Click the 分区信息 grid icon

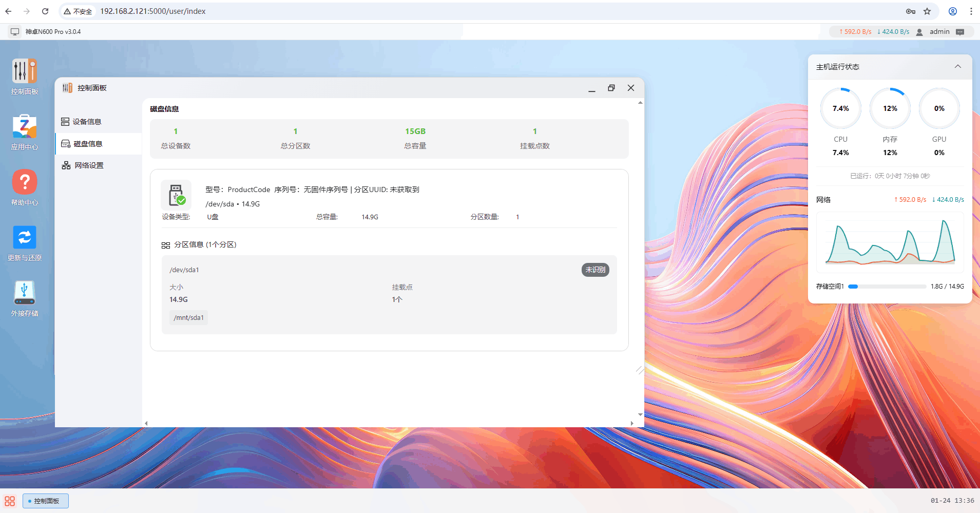point(166,245)
